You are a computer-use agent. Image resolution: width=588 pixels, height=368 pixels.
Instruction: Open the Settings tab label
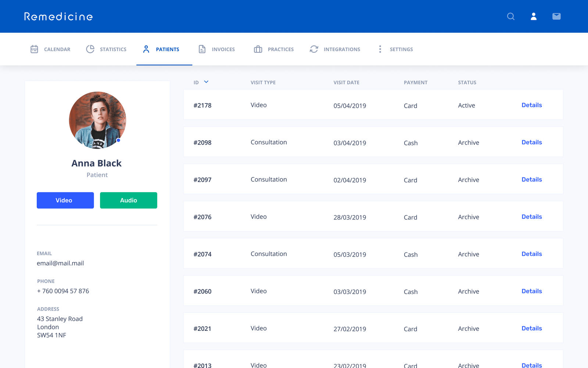point(401,49)
